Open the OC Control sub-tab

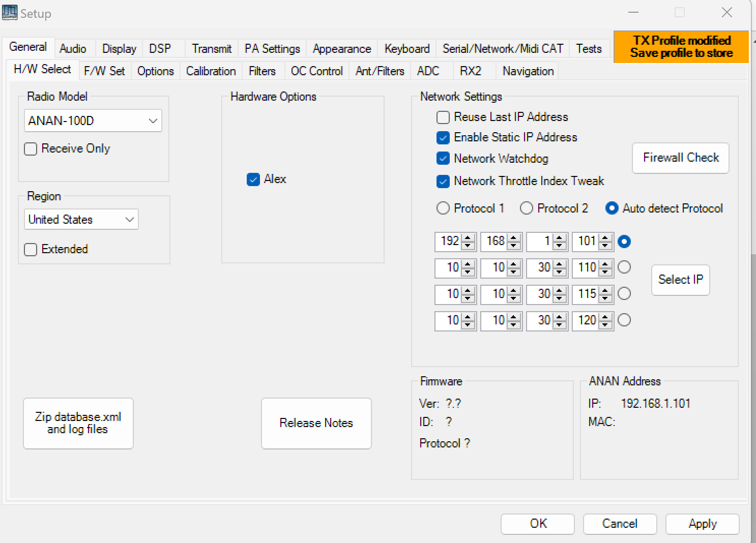click(x=316, y=71)
